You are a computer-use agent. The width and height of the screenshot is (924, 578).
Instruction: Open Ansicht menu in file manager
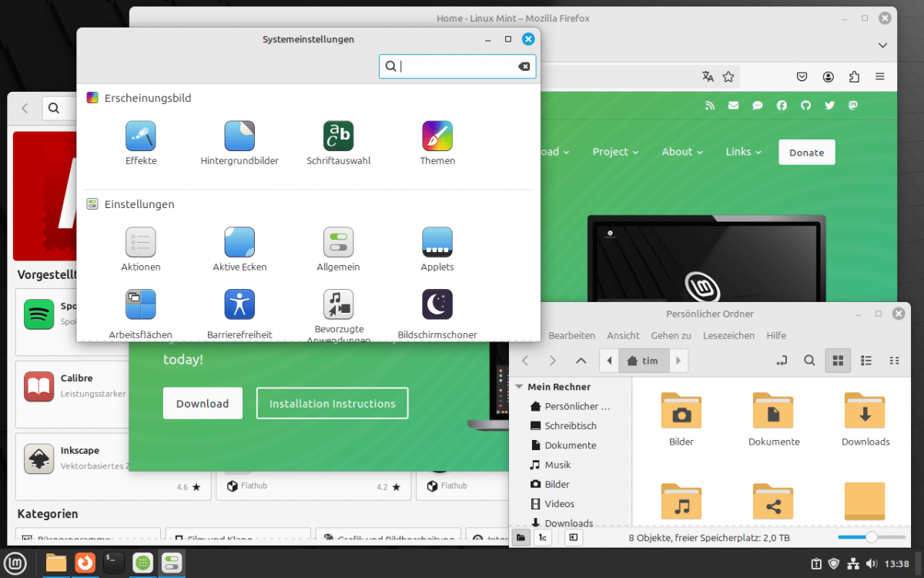point(623,335)
